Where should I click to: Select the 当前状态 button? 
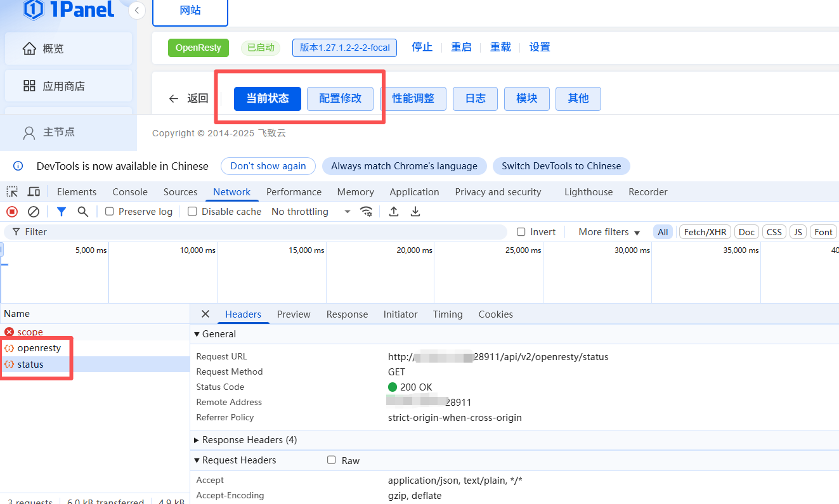tap(268, 98)
